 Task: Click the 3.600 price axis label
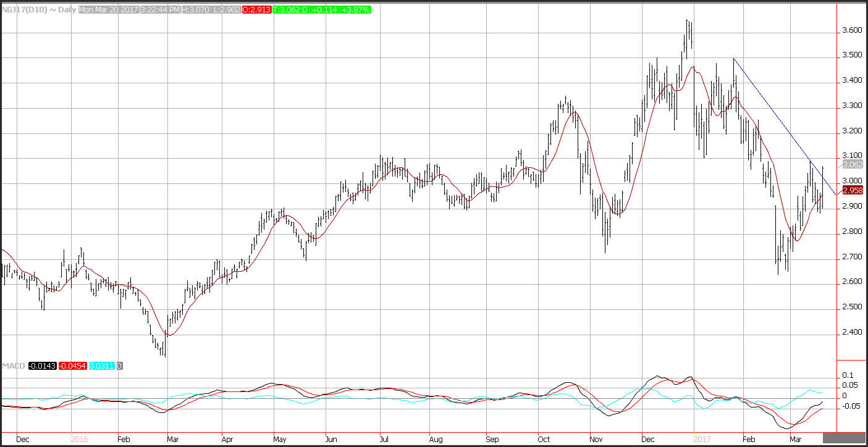853,30
